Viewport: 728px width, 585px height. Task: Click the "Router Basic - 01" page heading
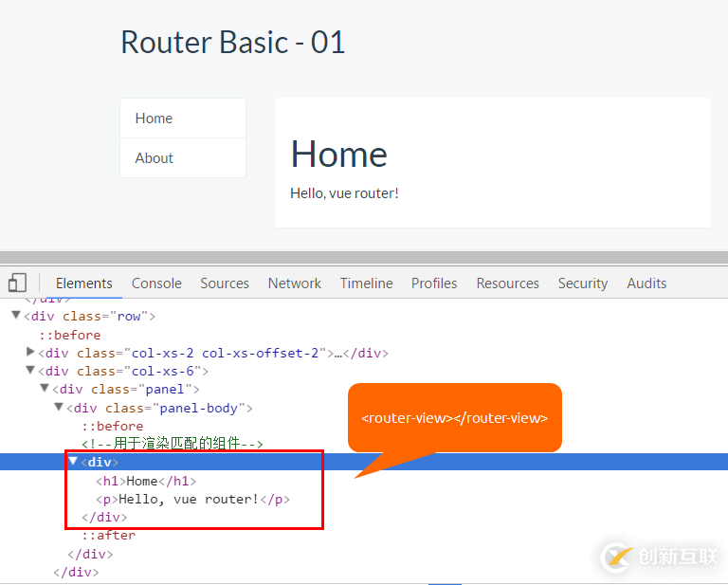click(232, 43)
